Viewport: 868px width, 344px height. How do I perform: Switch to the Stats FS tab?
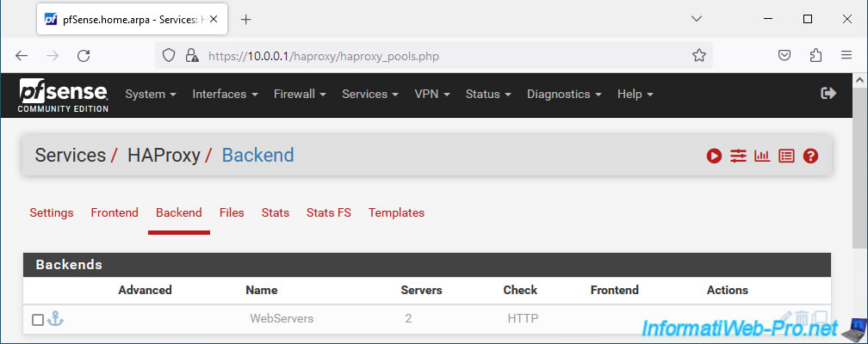pos(329,213)
